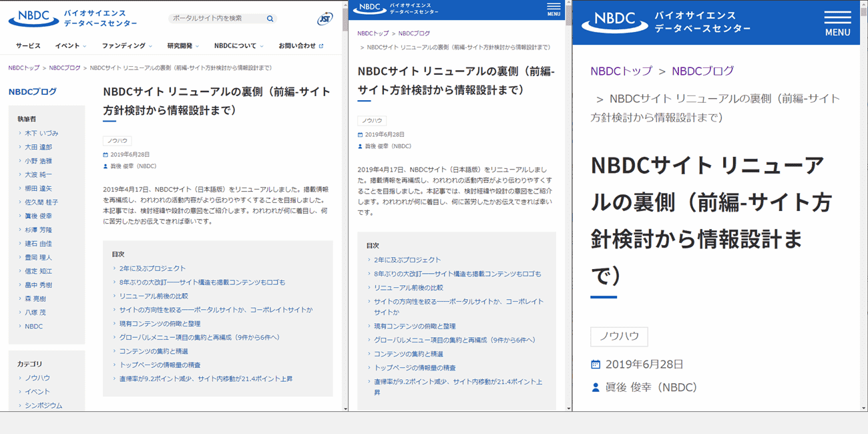The image size is (868, 434).
Task: Click the large ノウハウ tag button
Action: tap(619, 337)
